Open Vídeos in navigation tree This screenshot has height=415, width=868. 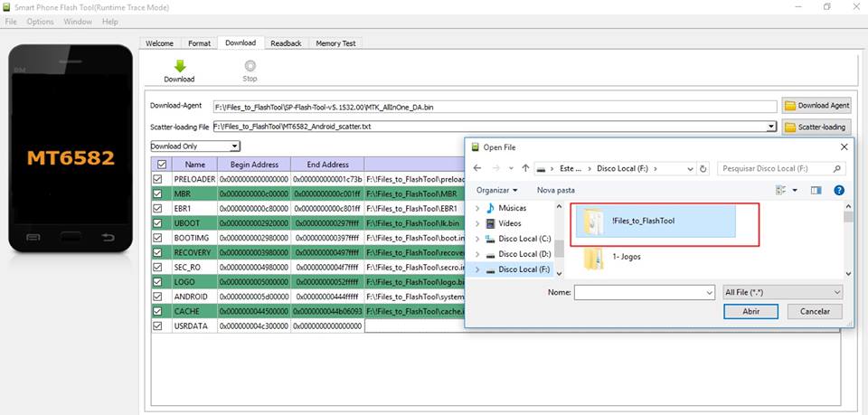(510, 223)
